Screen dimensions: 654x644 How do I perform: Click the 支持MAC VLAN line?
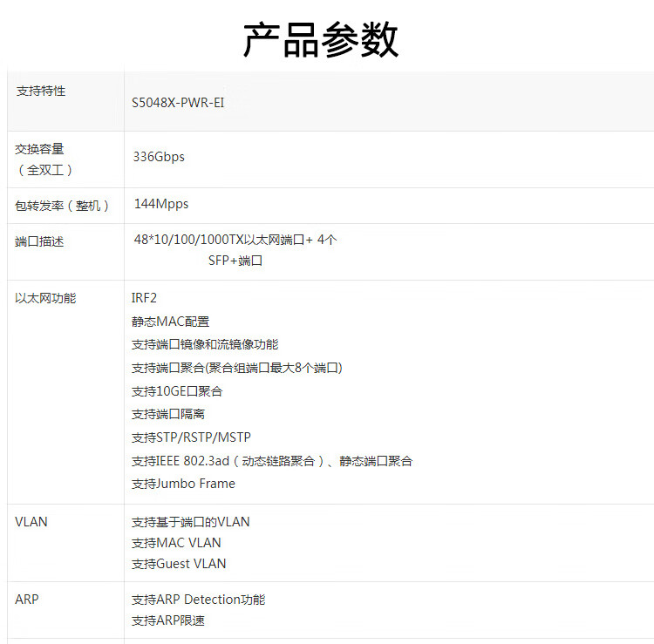tap(176, 543)
